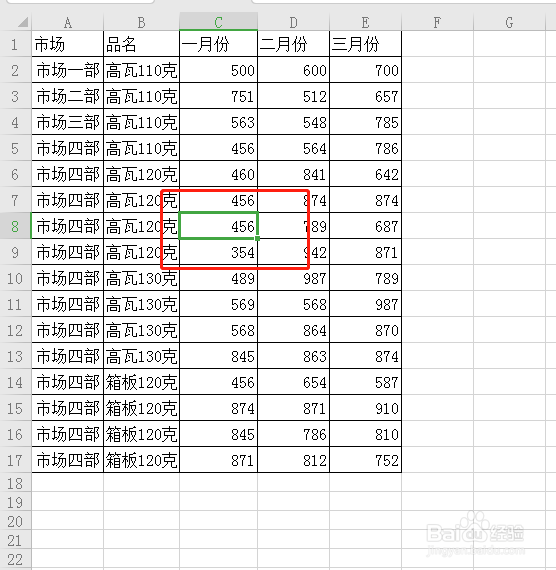
Task: Select cell with value 870
Action: click(365, 330)
